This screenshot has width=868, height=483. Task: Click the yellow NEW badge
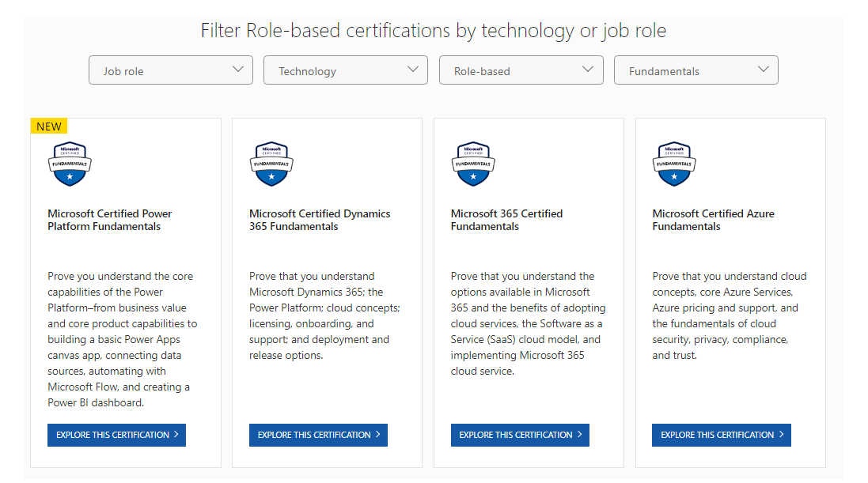click(x=49, y=126)
